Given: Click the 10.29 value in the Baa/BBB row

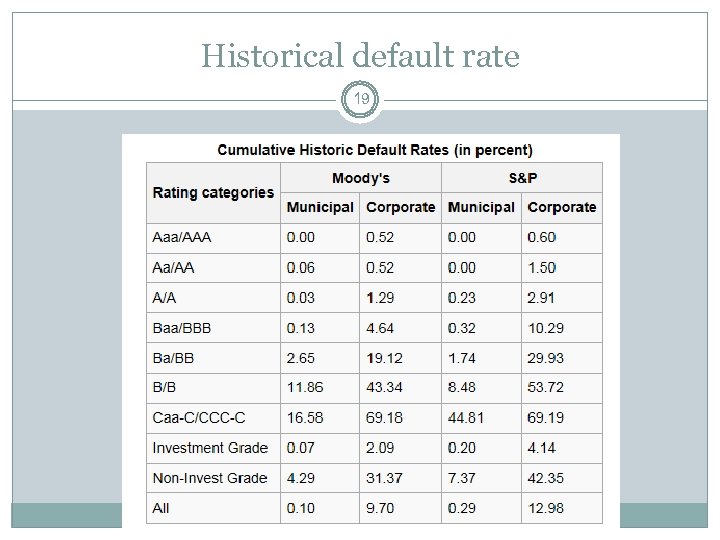Looking at the screenshot, I should 545,328.
